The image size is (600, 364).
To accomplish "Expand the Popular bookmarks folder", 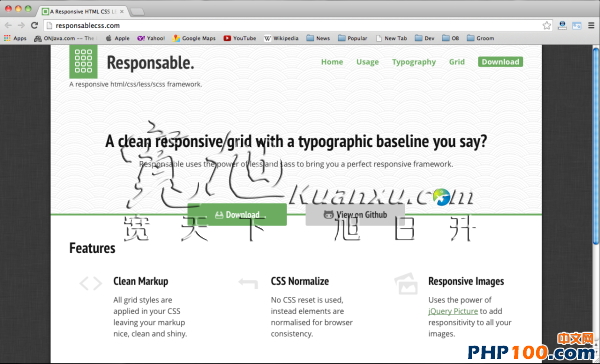I will [x=353, y=38].
